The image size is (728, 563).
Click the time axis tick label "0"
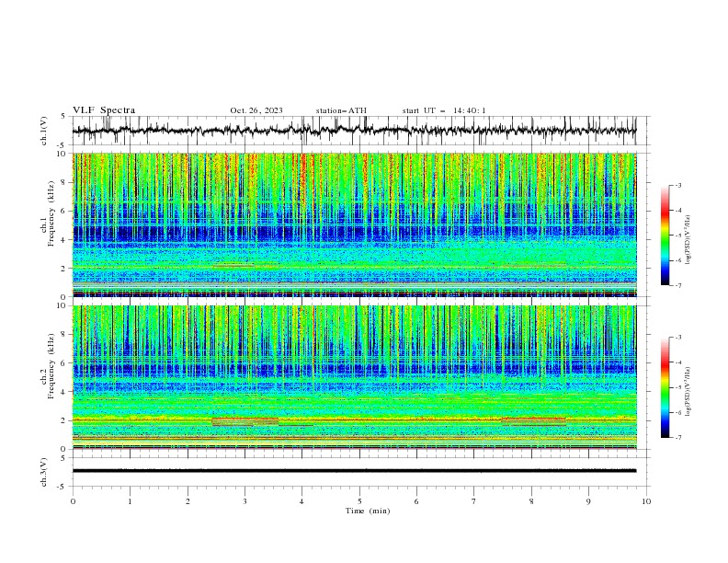click(x=73, y=501)
